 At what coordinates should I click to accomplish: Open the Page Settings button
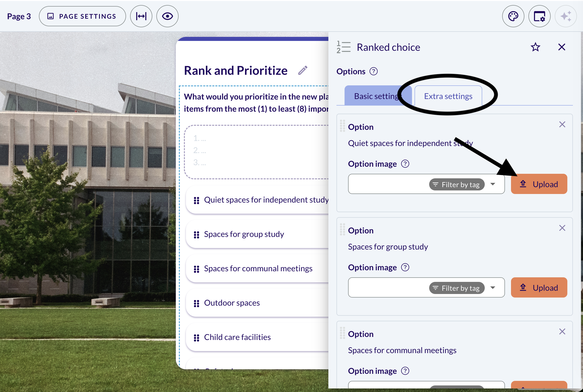click(x=82, y=16)
